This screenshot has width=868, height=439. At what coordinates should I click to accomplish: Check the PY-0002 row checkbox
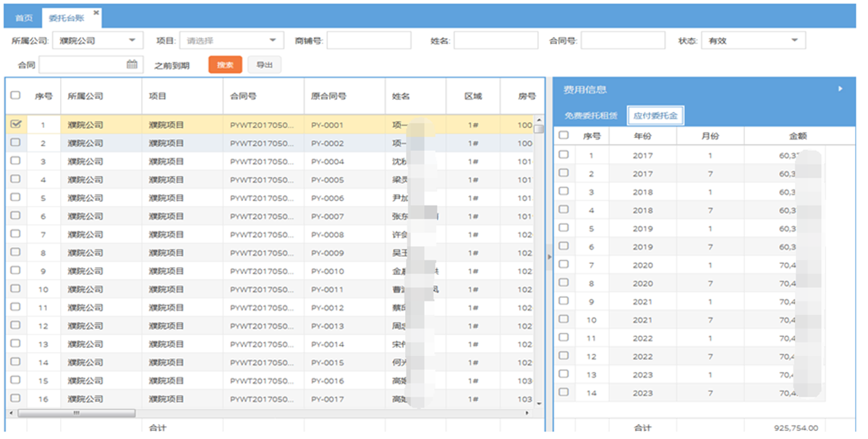pyautogui.click(x=15, y=142)
